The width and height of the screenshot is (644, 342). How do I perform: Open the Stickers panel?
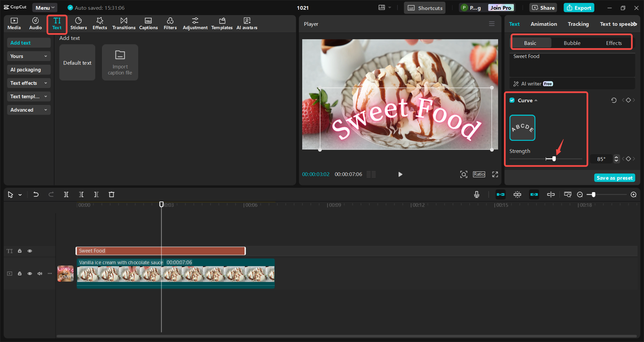[78, 24]
